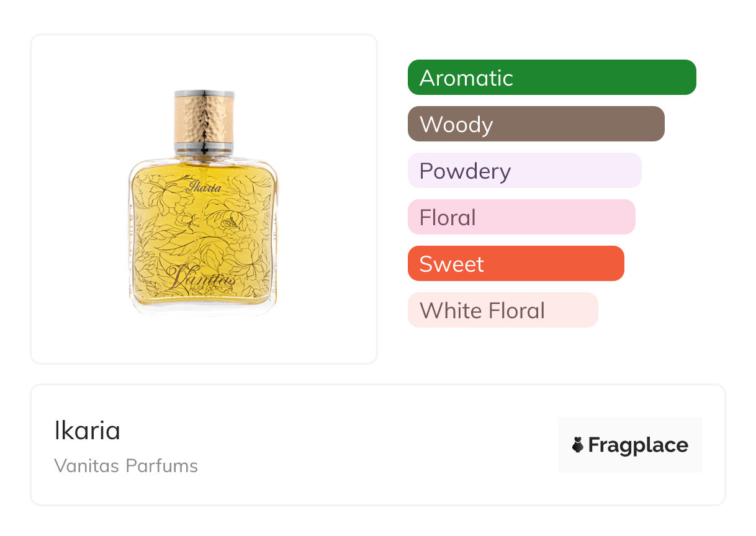Image resolution: width=756 pixels, height=536 pixels.
Task: Click the word Sweet in the orange bar
Action: pyautogui.click(x=451, y=264)
